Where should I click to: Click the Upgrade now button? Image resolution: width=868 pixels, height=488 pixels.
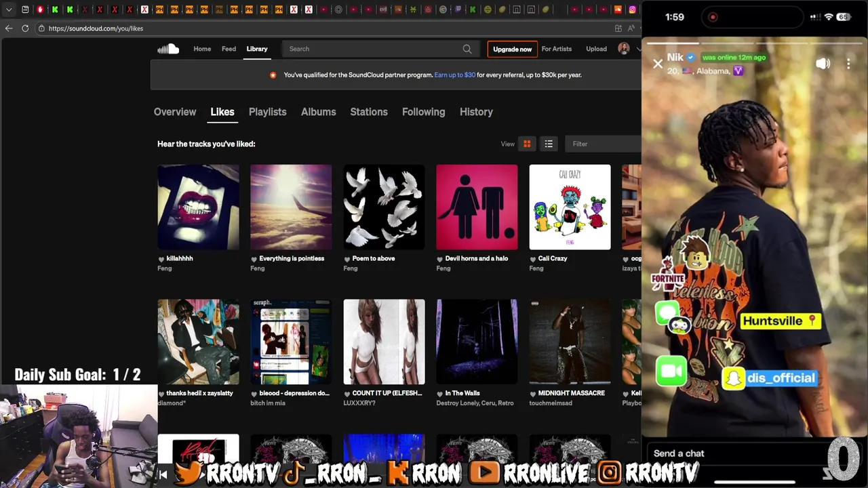click(x=512, y=49)
